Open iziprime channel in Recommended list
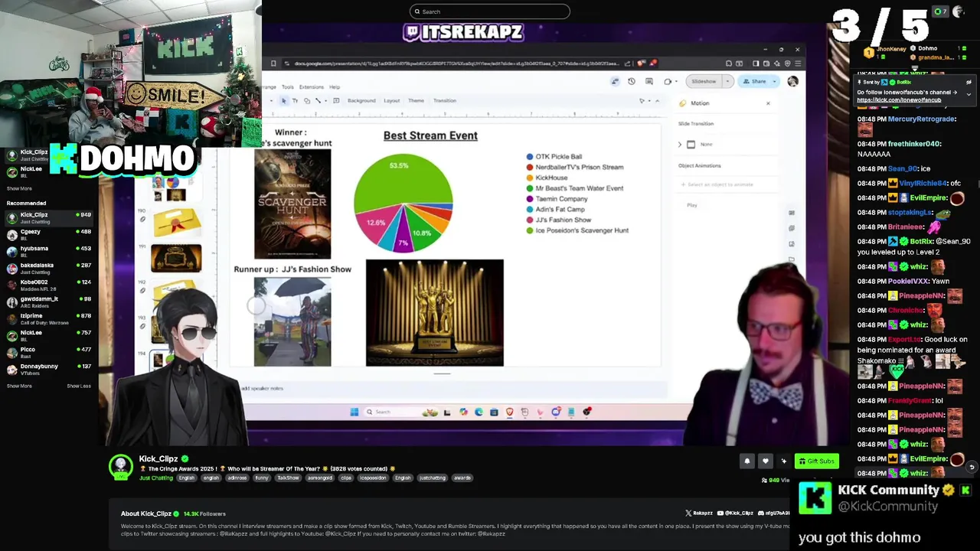Viewport: 980px width, 551px height. tap(49, 318)
